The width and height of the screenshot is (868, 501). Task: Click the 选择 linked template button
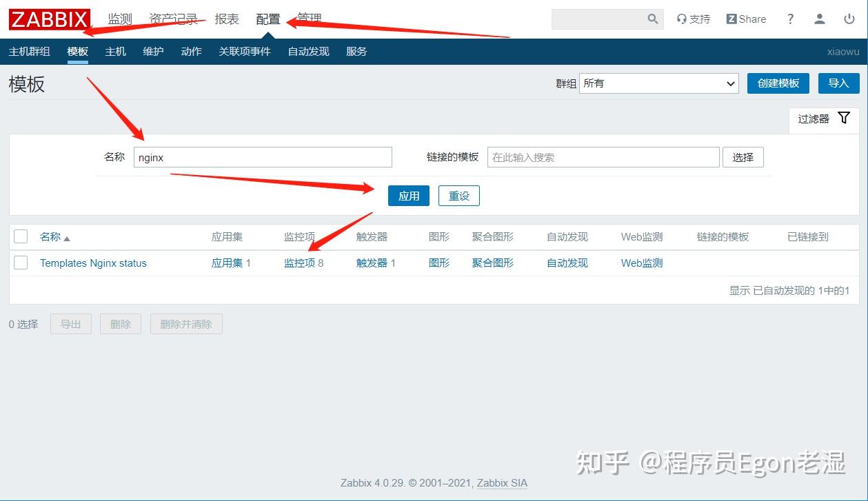(743, 157)
